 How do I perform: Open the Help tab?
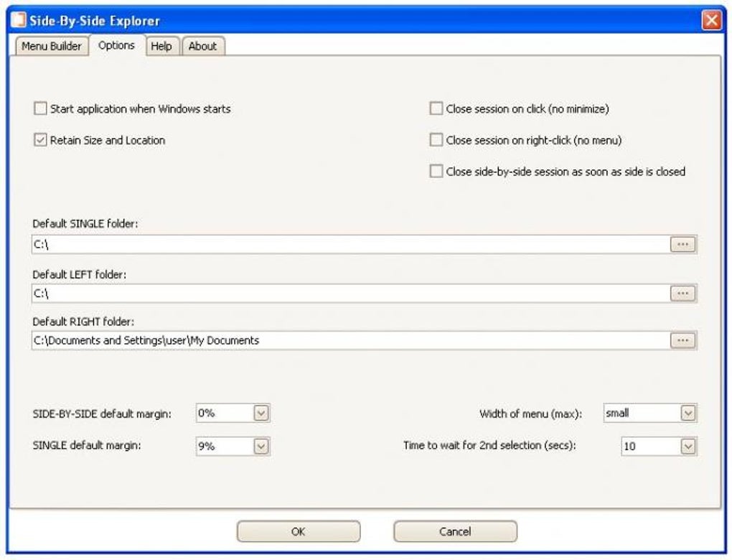tap(161, 46)
